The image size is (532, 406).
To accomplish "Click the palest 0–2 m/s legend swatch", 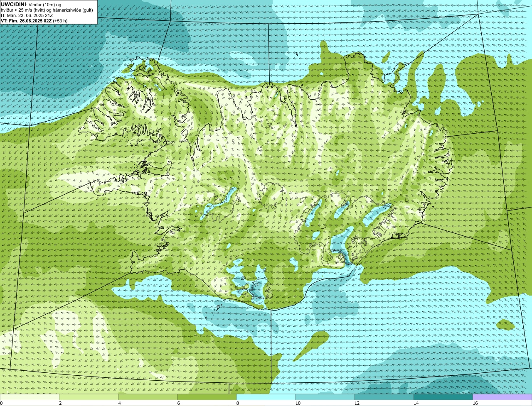I will point(30,397).
